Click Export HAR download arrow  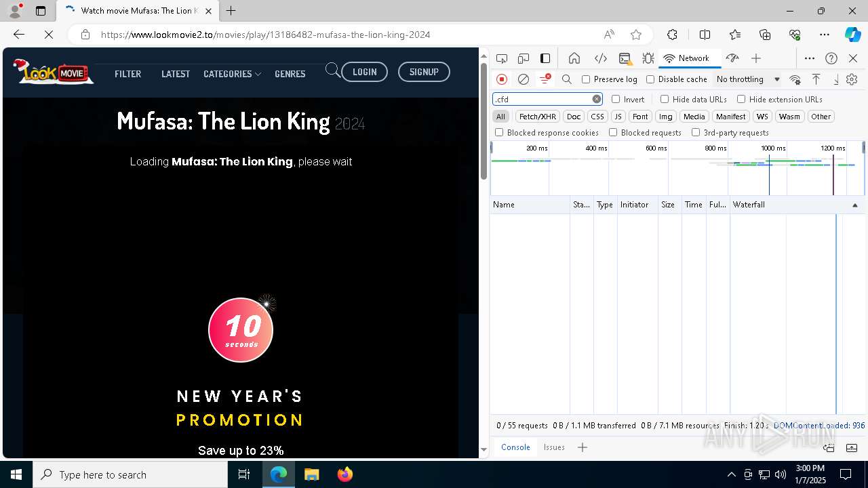click(x=836, y=79)
